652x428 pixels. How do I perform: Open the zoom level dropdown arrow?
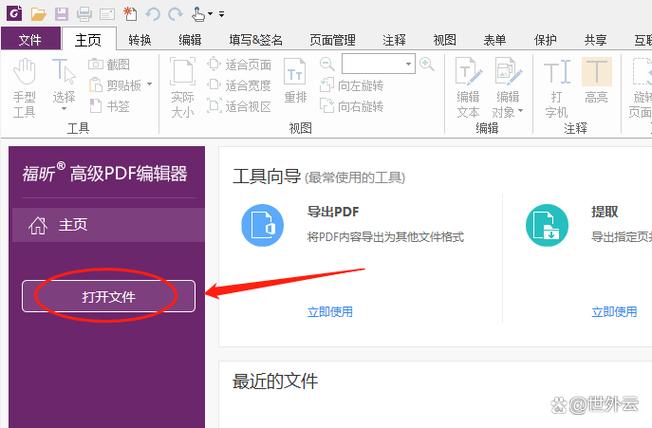[x=409, y=64]
